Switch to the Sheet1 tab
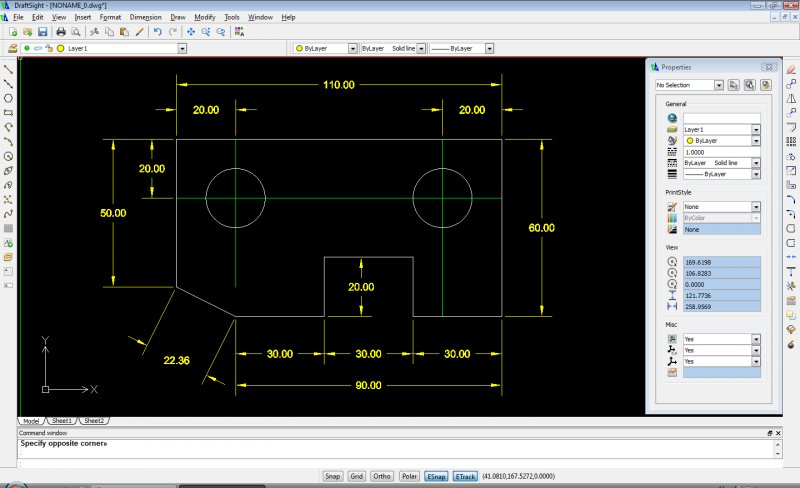This screenshot has width=800, height=488. (x=62, y=421)
